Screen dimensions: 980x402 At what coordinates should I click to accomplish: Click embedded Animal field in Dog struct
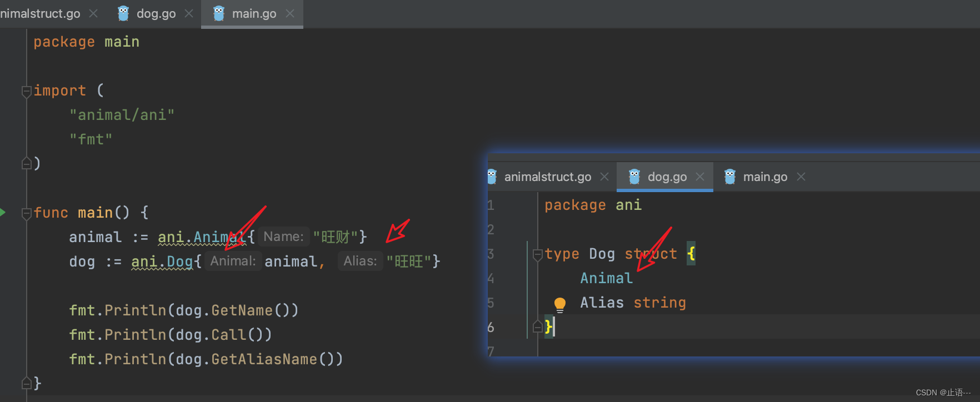606,278
